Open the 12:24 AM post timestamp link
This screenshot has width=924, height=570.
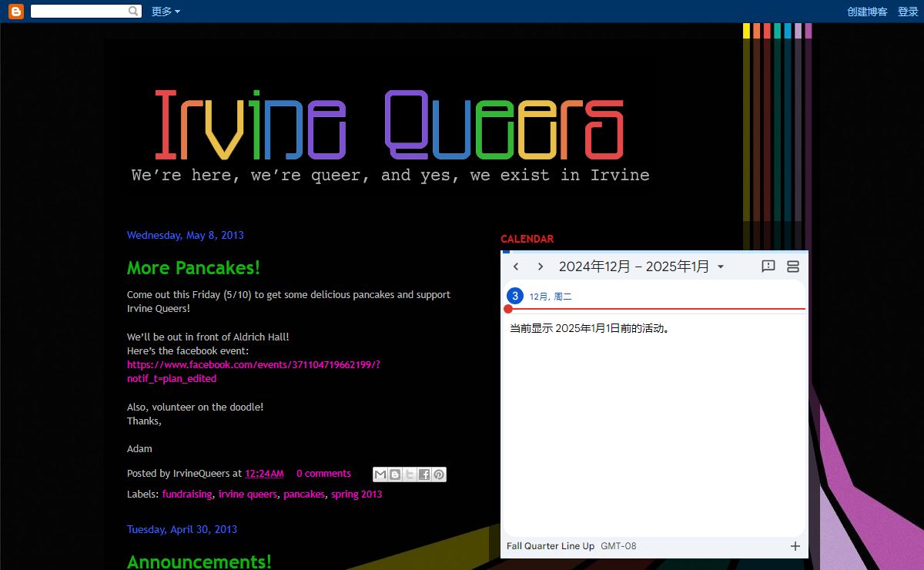click(x=264, y=474)
